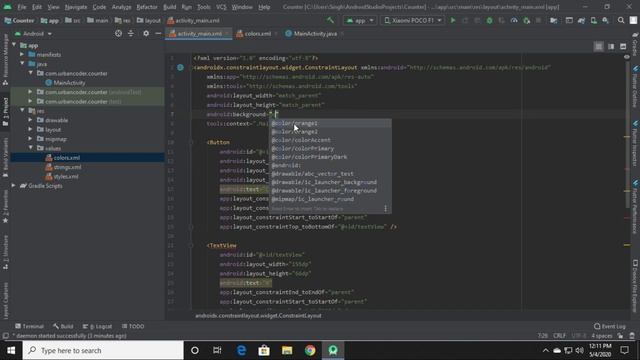Hide the Project panel with minus icon

[158, 33]
